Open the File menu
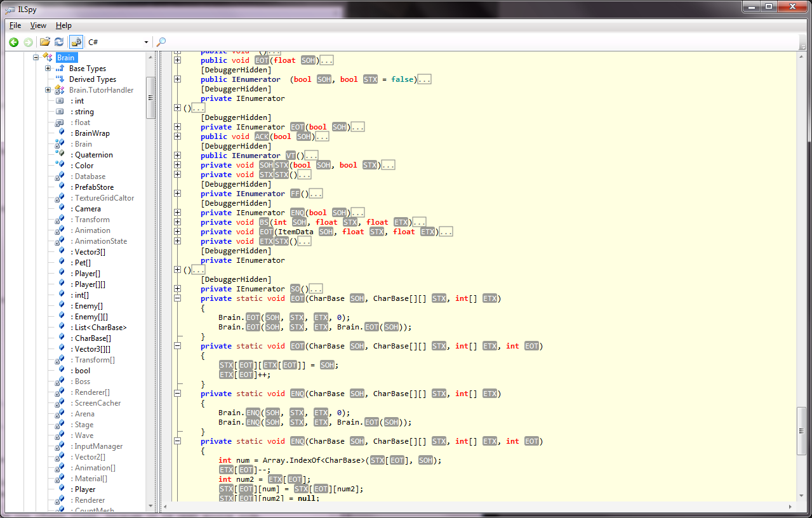The image size is (812, 518). click(x=15, y=25)
